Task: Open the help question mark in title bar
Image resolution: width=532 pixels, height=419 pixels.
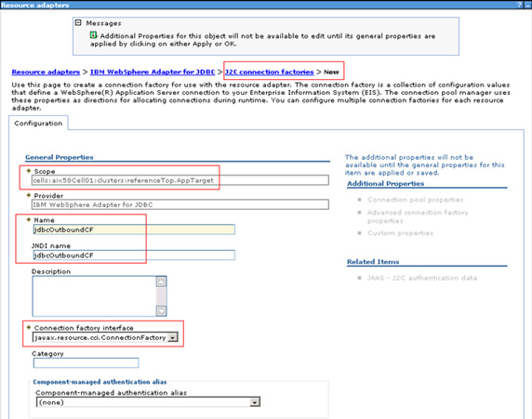Action: tap(519, 5)
